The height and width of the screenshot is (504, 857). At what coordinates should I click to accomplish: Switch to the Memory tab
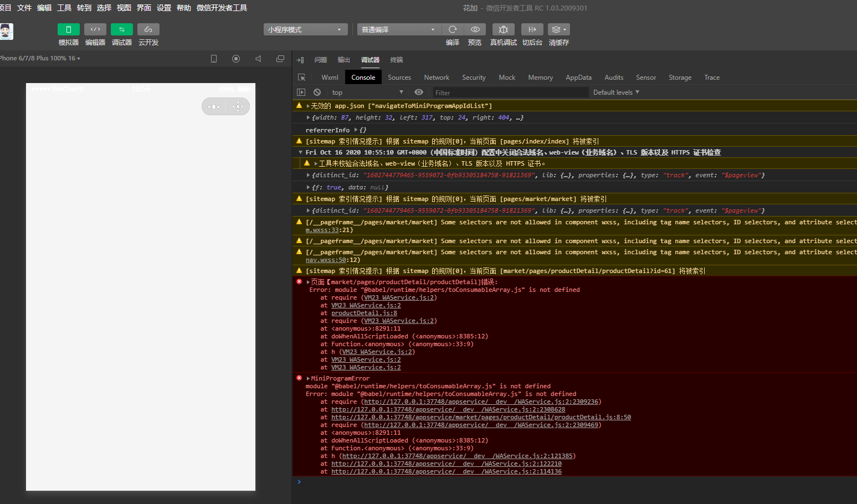pyautogui.click(x=540, y=78)
